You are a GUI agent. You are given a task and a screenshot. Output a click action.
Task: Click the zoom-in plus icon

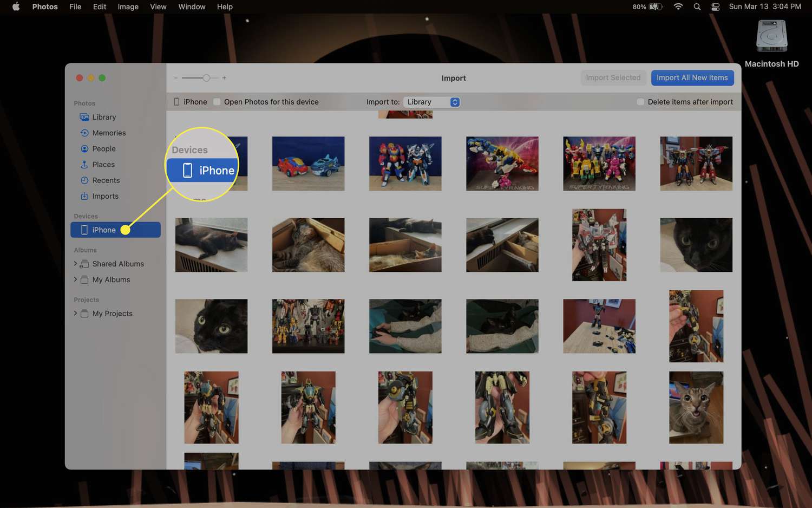click(224, 78)
